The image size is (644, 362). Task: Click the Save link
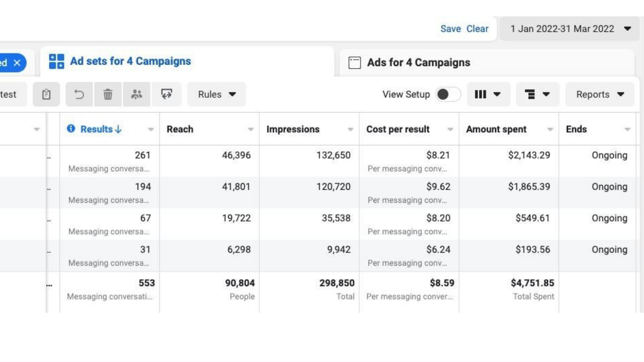pyautogui.click(x=450, y=29)
